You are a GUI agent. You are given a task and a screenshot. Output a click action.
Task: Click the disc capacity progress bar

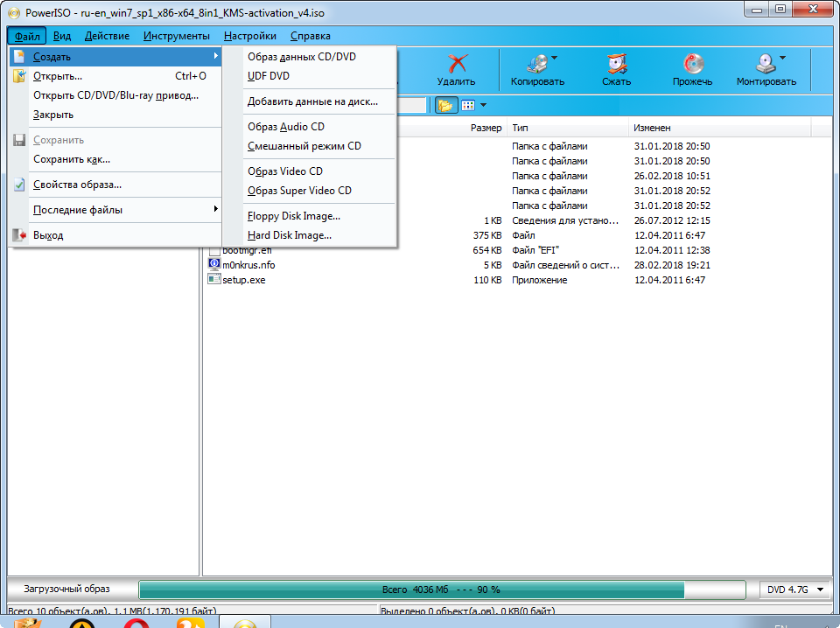point(442,590)
